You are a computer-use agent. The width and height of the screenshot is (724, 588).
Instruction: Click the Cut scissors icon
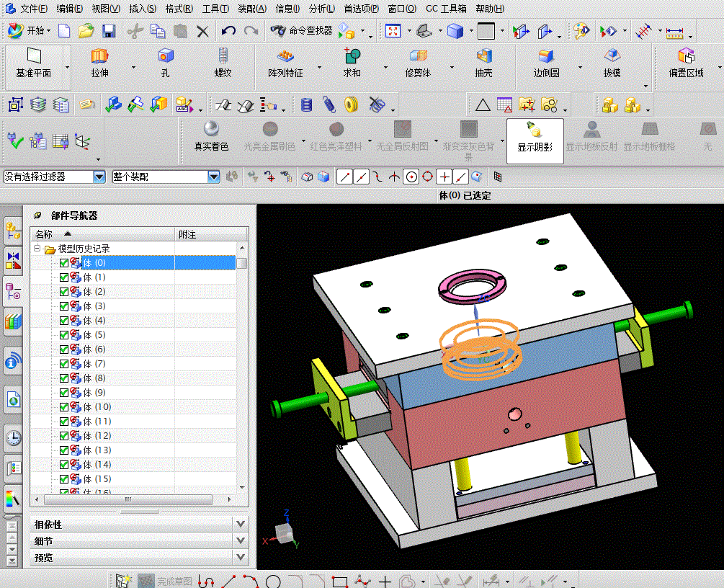135,31
